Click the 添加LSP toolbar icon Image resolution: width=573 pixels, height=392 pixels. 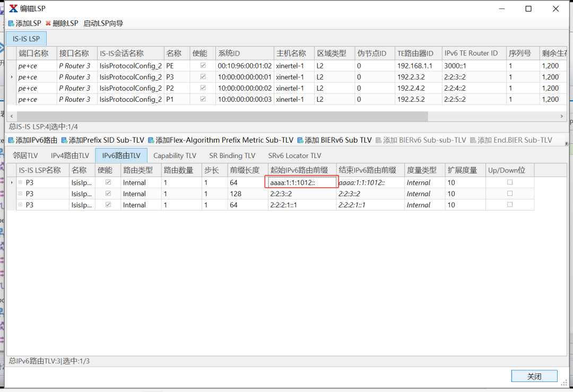coord(11,24)
